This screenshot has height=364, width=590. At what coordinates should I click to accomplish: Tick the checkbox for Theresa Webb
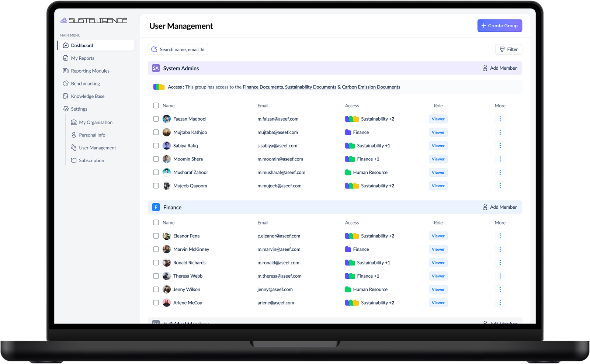156,276
